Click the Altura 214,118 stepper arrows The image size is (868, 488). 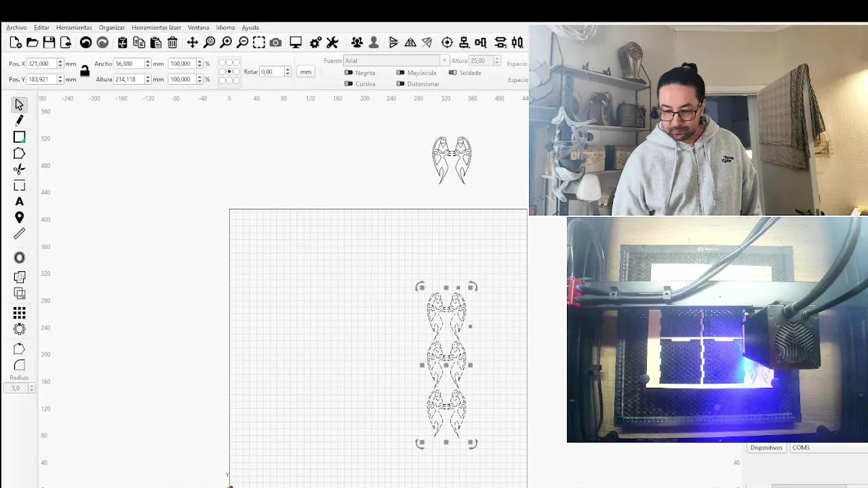click(147, 79)
